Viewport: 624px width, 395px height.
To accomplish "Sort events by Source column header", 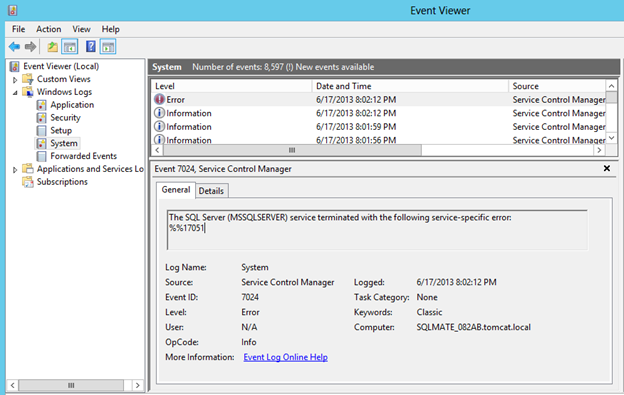I will pos(557,86).
